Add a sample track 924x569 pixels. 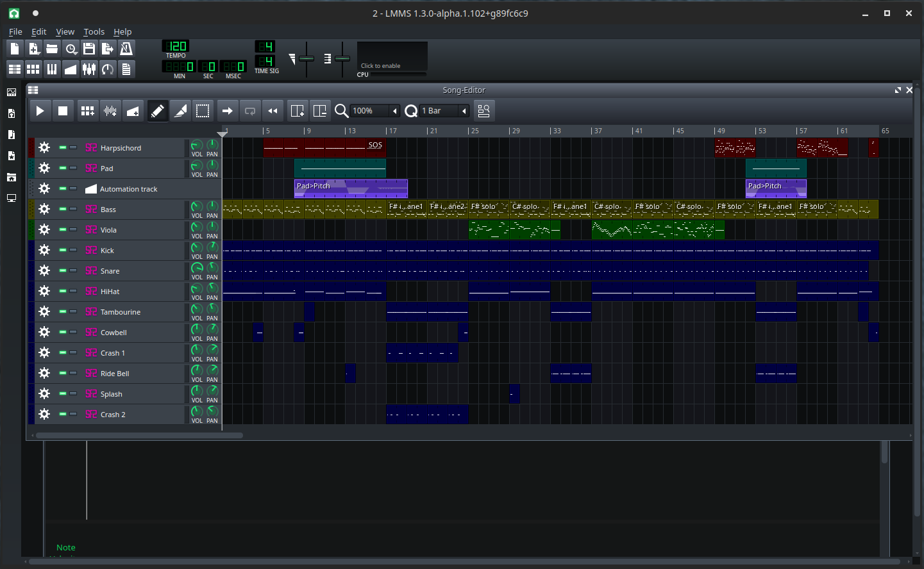pyautogui.click(x=110, y=111)
